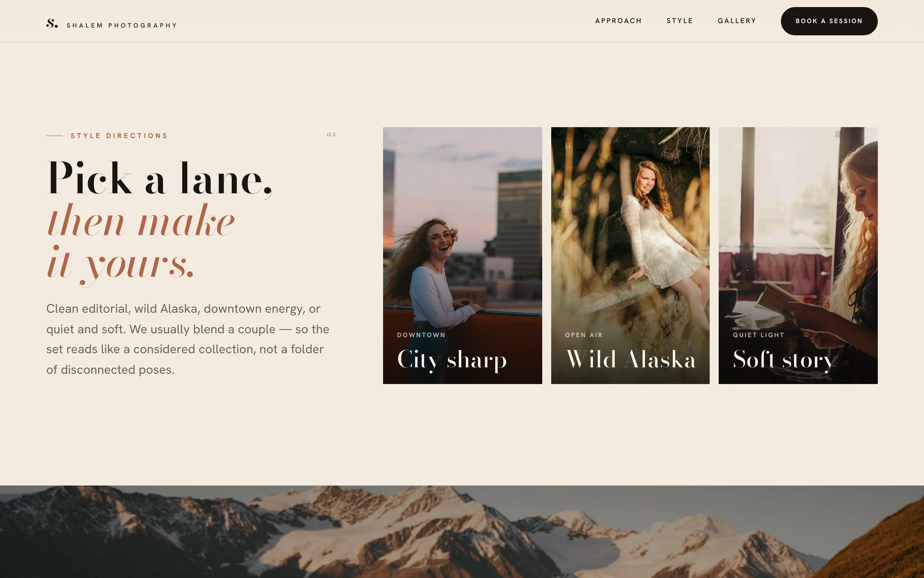The height and width of the screenshot is (578, 924).
Task: Click the 02 section number
Action: (331, 135)
